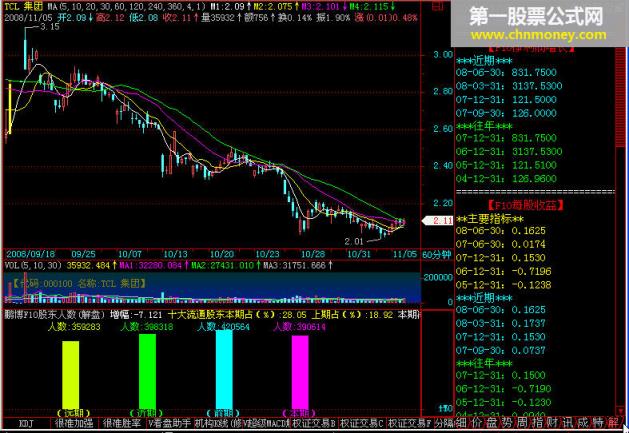
Task: Click the 11/05 date on time axis
Action: [405, 254]
